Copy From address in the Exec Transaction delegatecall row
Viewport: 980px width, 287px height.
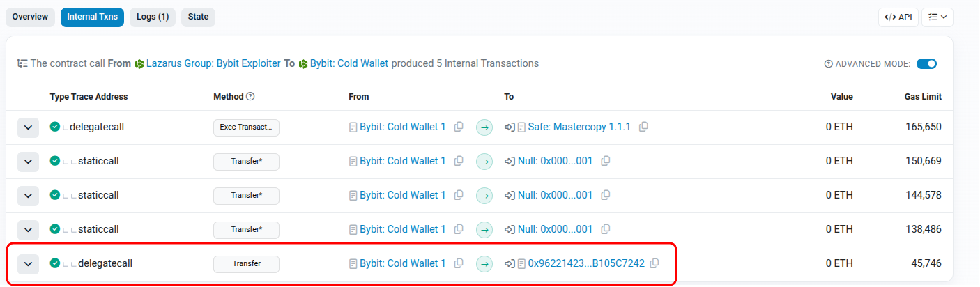tap(459, 127)
